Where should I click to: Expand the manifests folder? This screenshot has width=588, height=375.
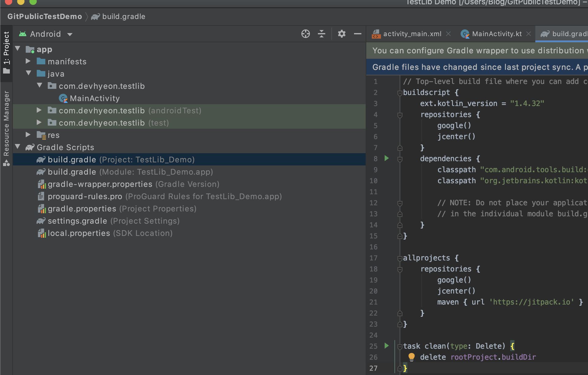(x=28, y=61)
